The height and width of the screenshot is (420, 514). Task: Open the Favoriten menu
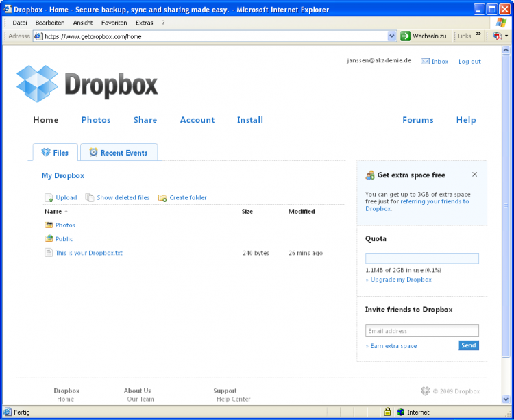coord(114,23)
